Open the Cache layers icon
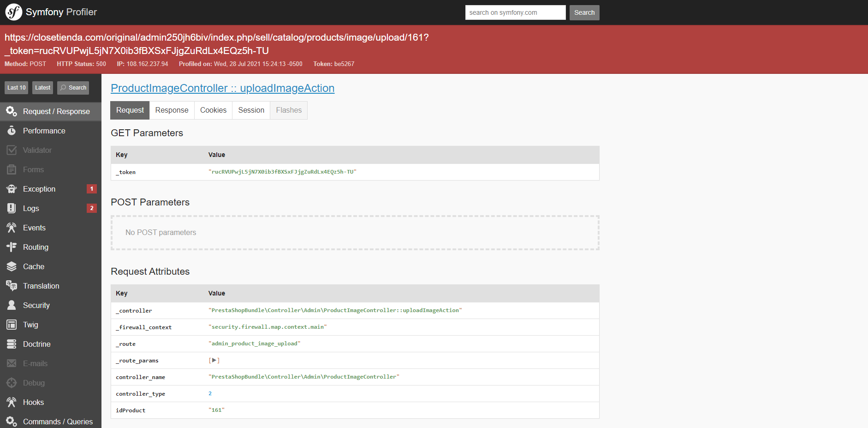This screenshot has height=428, width=868. 12,266
